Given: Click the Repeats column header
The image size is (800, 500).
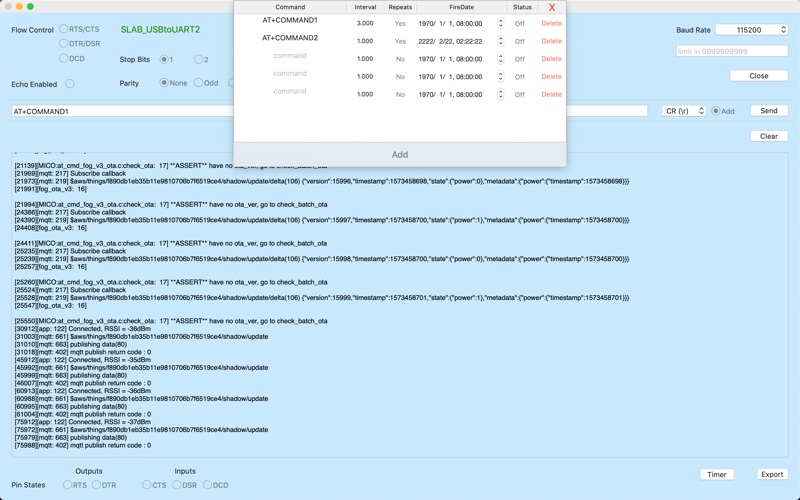Looking at the screenshot, I should coord(400,7).
